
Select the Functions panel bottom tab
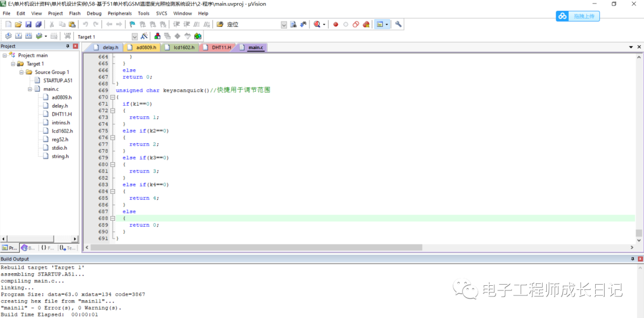[48, 248]
